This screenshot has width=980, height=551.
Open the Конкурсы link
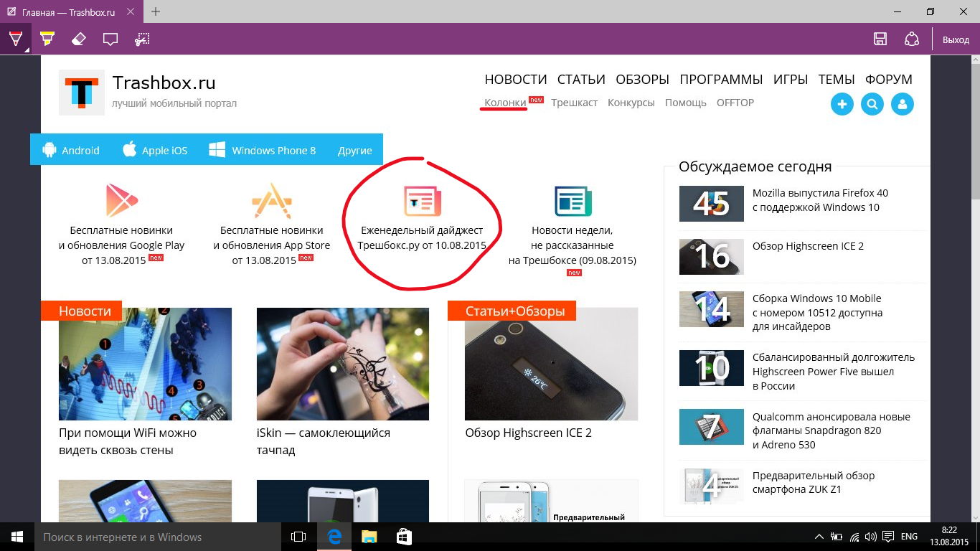(x=631, y=103)
